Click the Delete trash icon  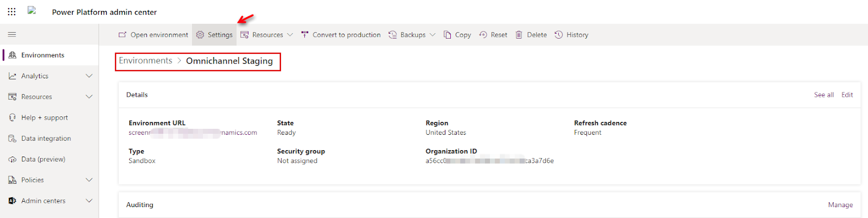click(519, 35)
